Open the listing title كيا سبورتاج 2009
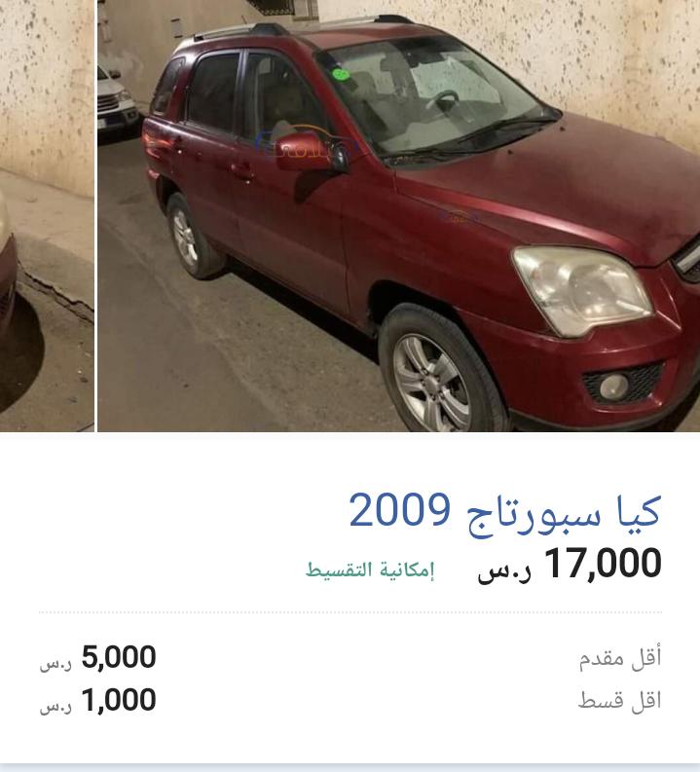 (x=505, y=512)
